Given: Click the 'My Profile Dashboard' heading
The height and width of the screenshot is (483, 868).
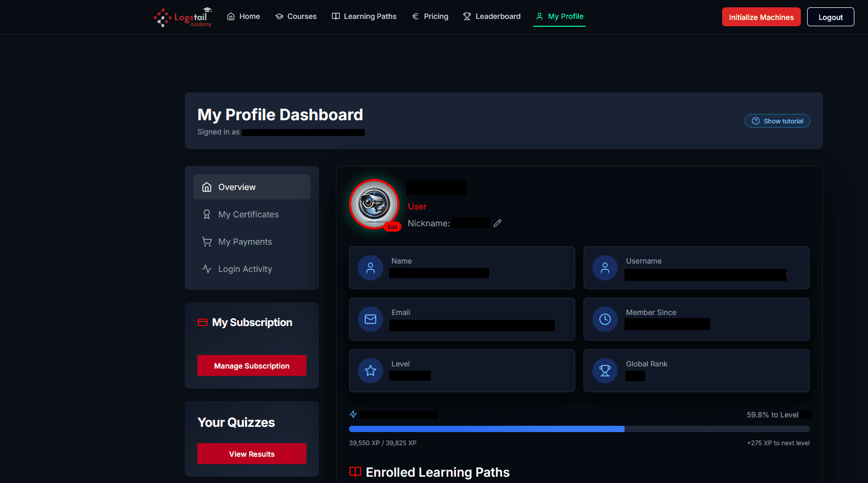Looking at the screenshot, I should (x=280, y=114).
